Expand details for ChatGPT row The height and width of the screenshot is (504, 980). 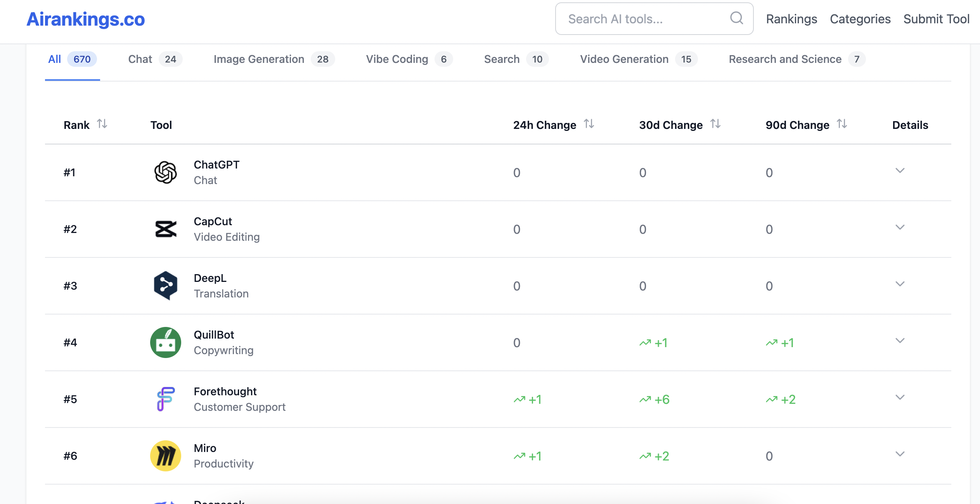click(900, 171)
